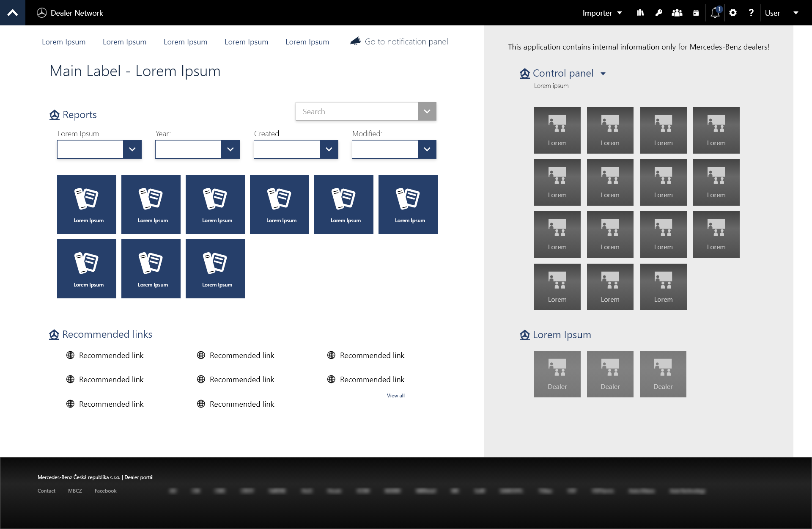This screenshot has width=812, height=529.
Task: Click the View all link
Action: [395, 396]
